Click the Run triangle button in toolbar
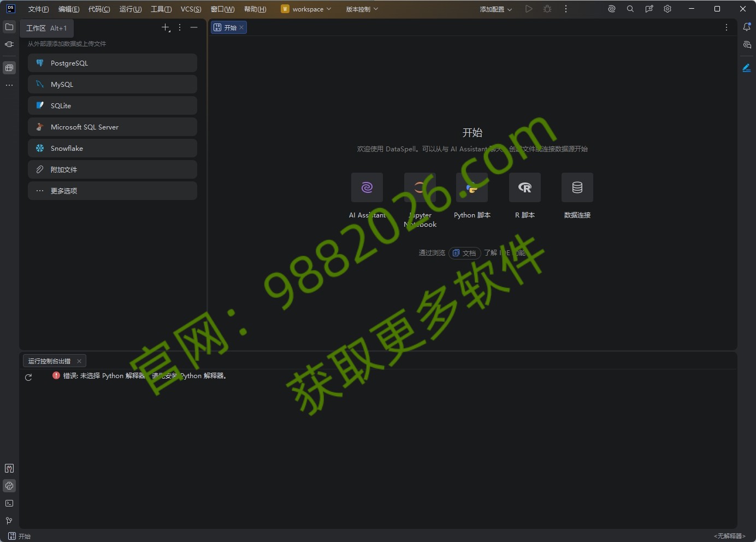756x542 pixels. [x=529, y=9]
